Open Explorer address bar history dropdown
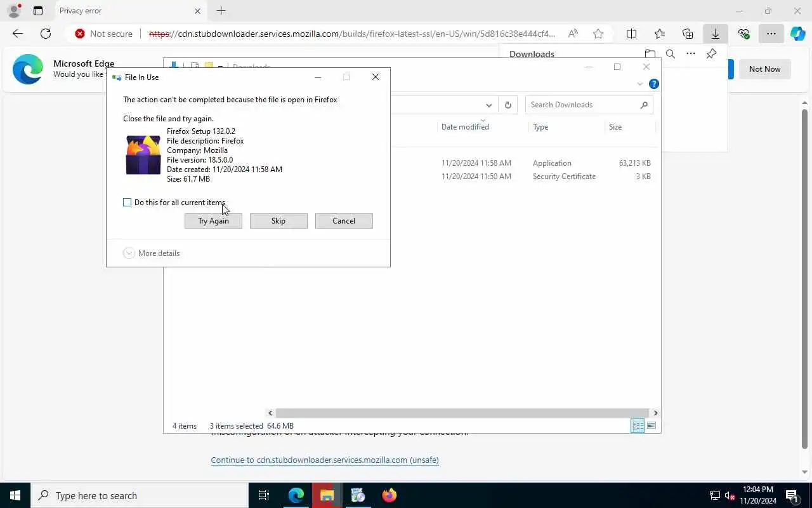812x508 pixels. (488, 105)
